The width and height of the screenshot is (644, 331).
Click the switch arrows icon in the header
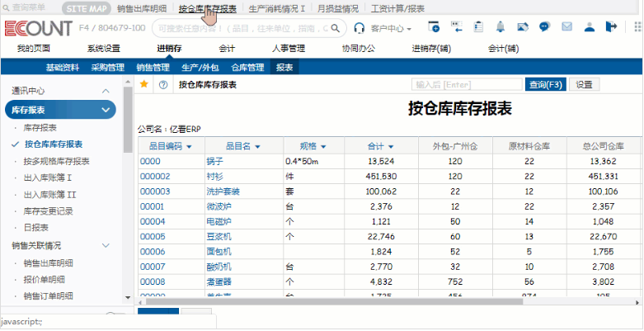point(456,26)
